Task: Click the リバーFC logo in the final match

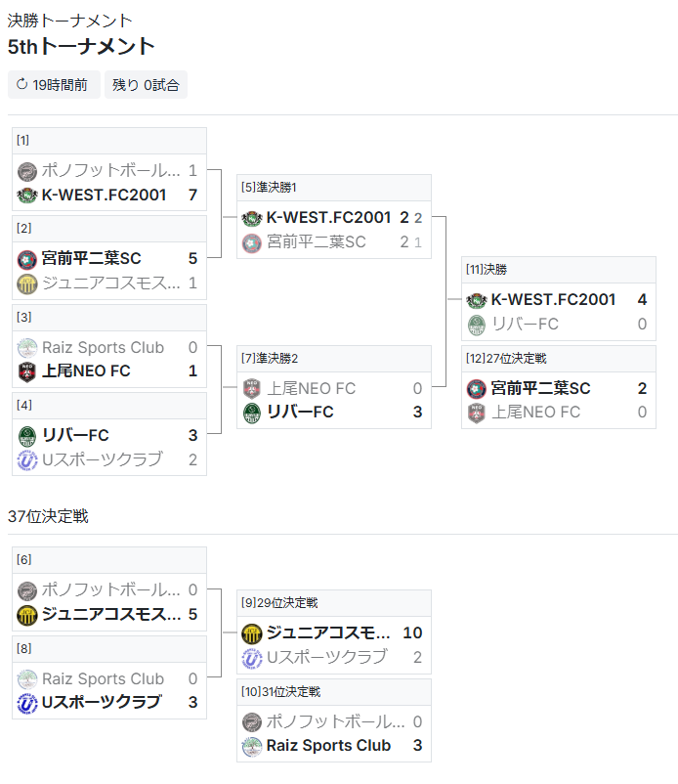Action: [x=477, y=325]
